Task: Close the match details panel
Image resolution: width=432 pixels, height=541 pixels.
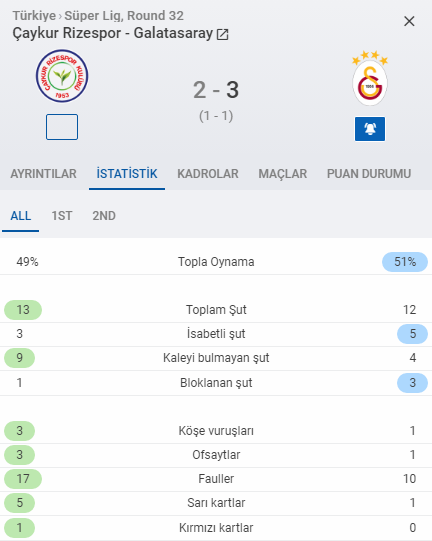Action: [409, 21]
